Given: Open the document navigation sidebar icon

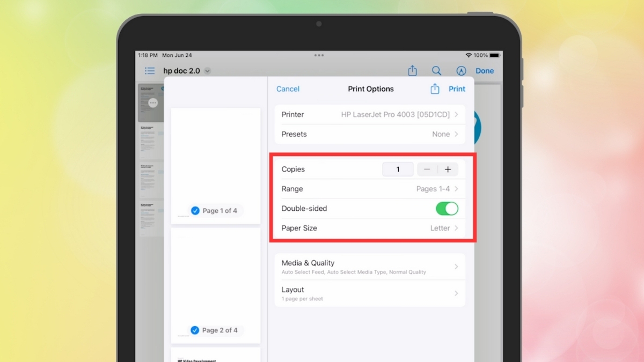Looking at the screenshot, I should tap(149, 70).
